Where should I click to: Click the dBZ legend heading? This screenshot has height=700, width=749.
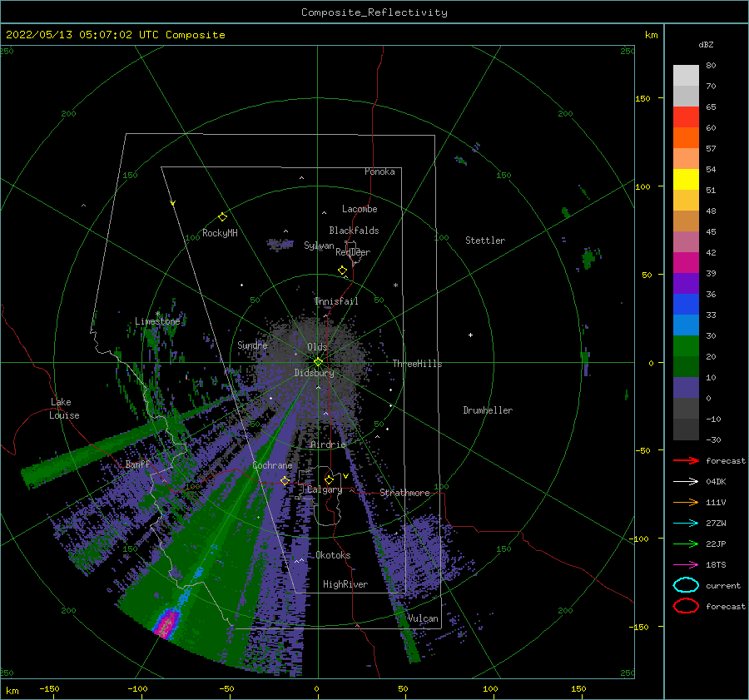706,44
